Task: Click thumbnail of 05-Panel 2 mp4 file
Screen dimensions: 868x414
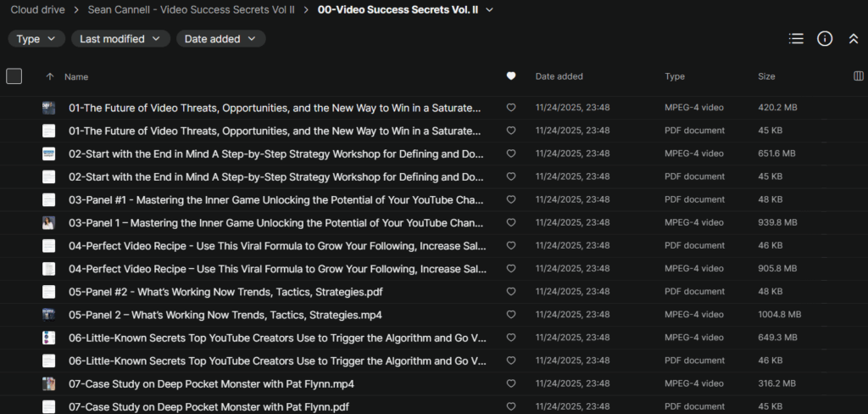Action: [x=48, y=315]
